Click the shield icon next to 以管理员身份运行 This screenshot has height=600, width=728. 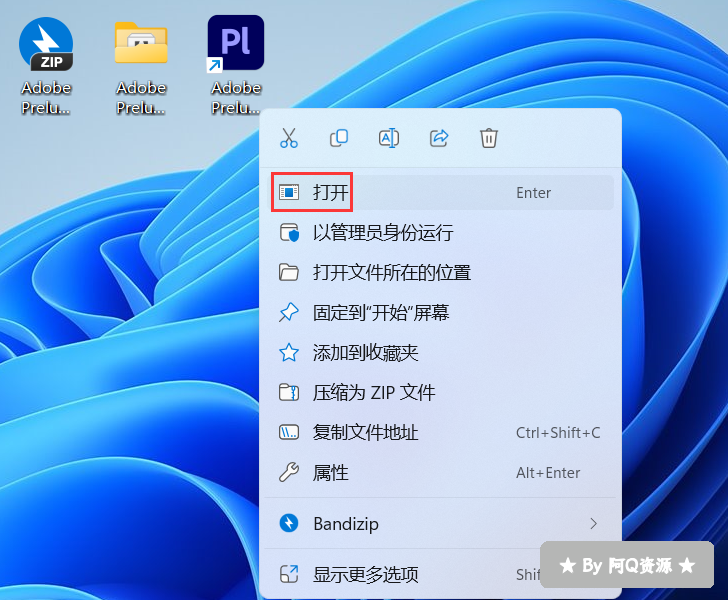tap(289, 233)
